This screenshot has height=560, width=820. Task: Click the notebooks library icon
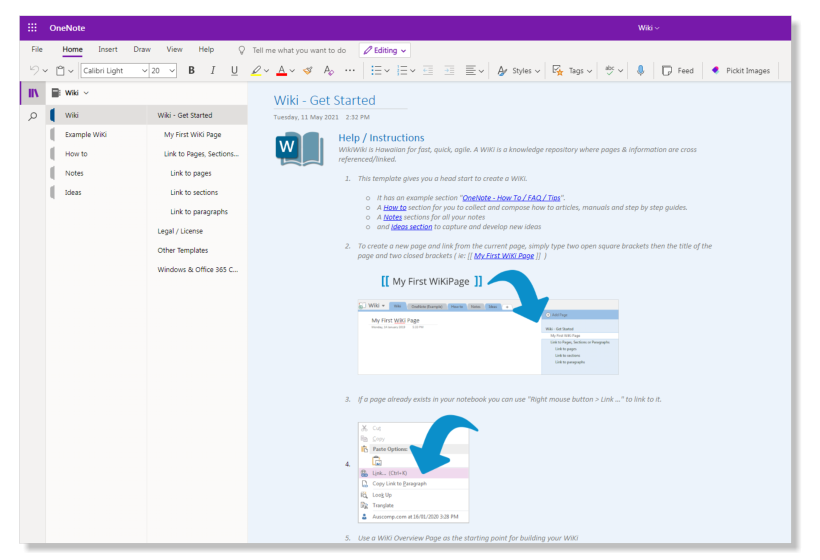[x=33, y=93]
